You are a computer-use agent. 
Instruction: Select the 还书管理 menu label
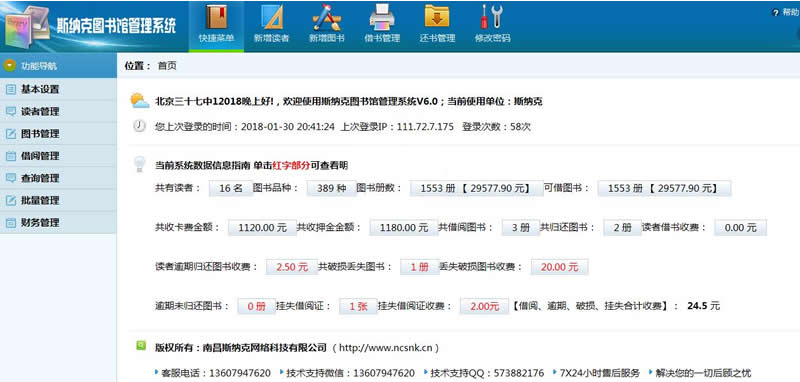(x=437, y=38)
